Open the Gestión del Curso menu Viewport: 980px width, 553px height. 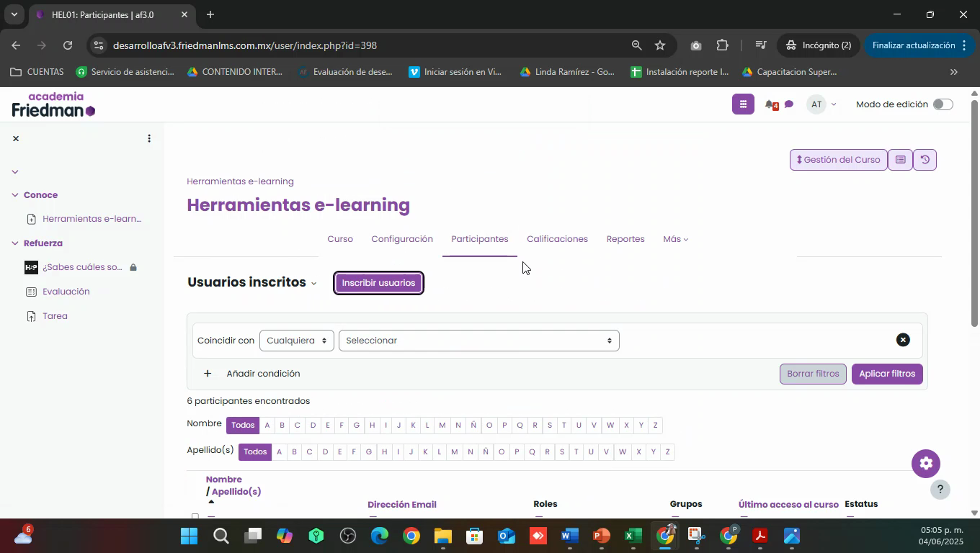click(x=839, y=160)
